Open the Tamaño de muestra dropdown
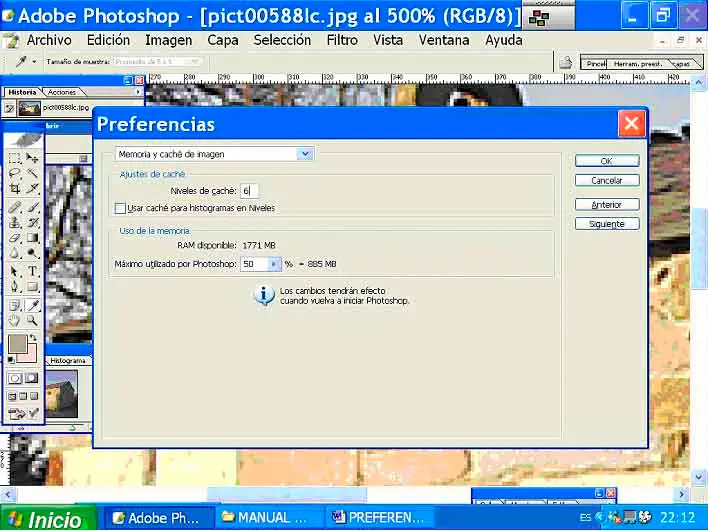Viewport: 708px width, 531px height. pos(157,62)
